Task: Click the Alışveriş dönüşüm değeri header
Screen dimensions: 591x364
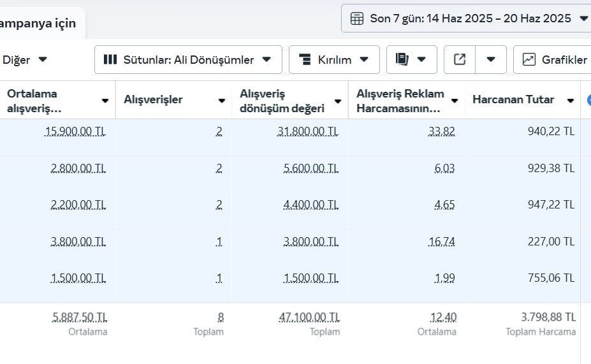Action: coord(290,101)
